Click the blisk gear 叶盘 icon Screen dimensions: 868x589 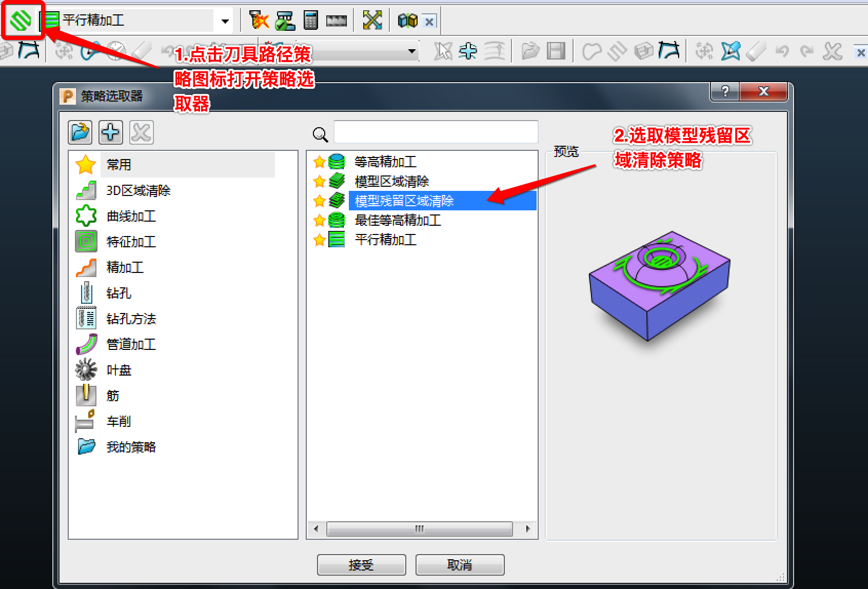coord(86,369)
